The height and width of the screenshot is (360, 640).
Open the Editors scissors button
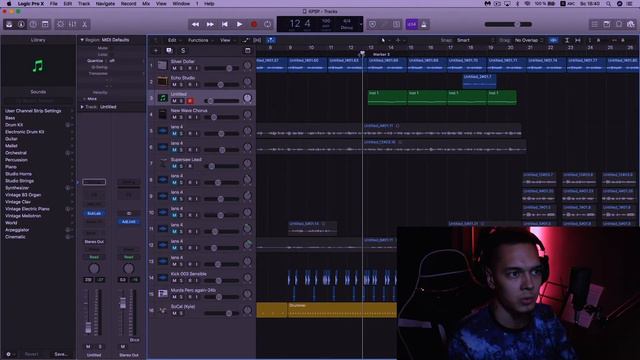[84, 24]
